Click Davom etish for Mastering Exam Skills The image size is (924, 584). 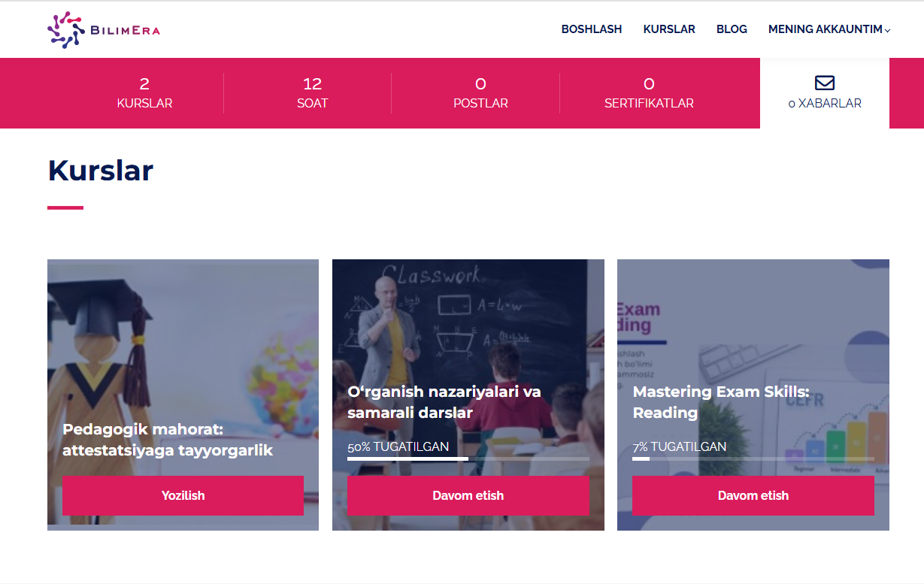(x=753, y=495)
